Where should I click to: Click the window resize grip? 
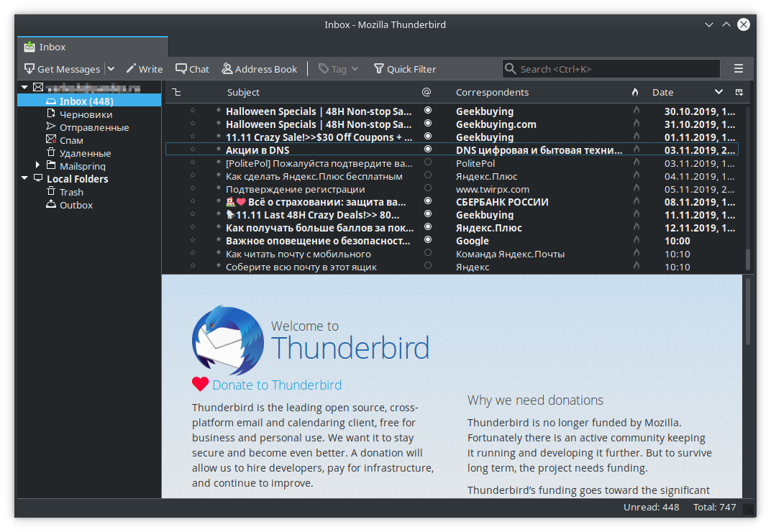coord(749,510)
